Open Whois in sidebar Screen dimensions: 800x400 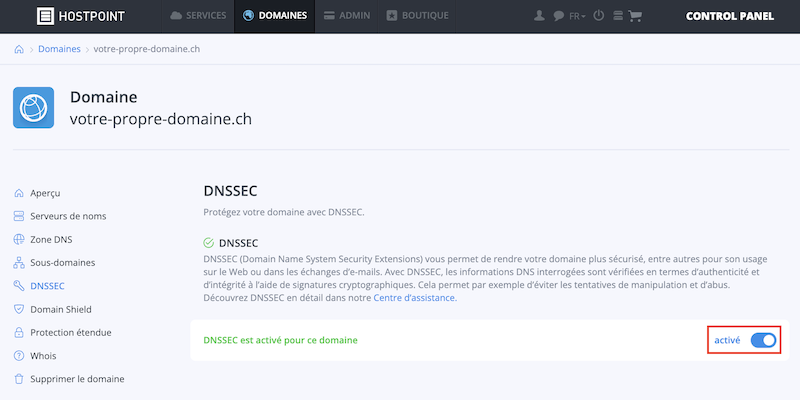43,356
